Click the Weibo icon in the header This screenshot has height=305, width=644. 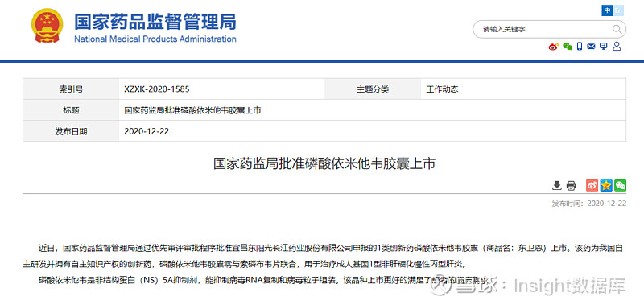click(554, 47)
